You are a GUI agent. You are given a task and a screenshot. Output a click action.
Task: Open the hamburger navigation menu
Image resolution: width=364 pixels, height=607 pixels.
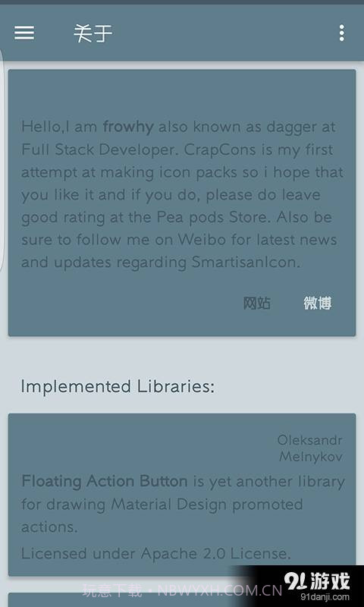tap(24, 33)
